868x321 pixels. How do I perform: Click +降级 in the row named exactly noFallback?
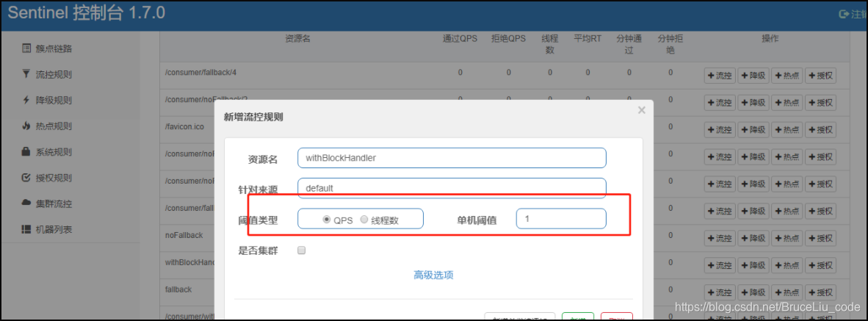753,239
